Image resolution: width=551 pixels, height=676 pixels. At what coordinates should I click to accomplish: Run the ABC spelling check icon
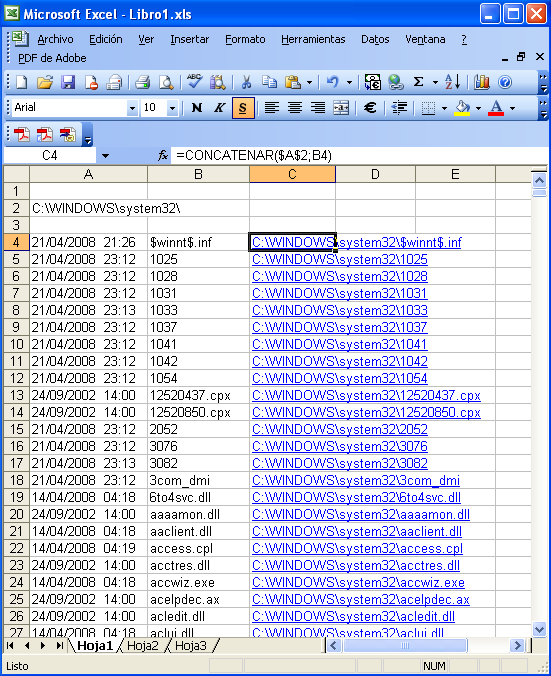point(194,81)
